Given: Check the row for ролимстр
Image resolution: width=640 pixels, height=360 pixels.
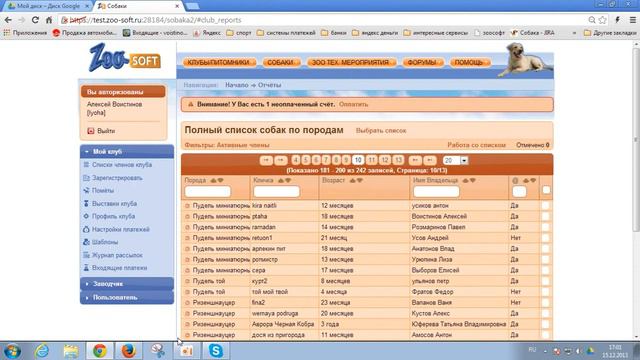Looking at the screenshot, I should (x=546, y=260).
